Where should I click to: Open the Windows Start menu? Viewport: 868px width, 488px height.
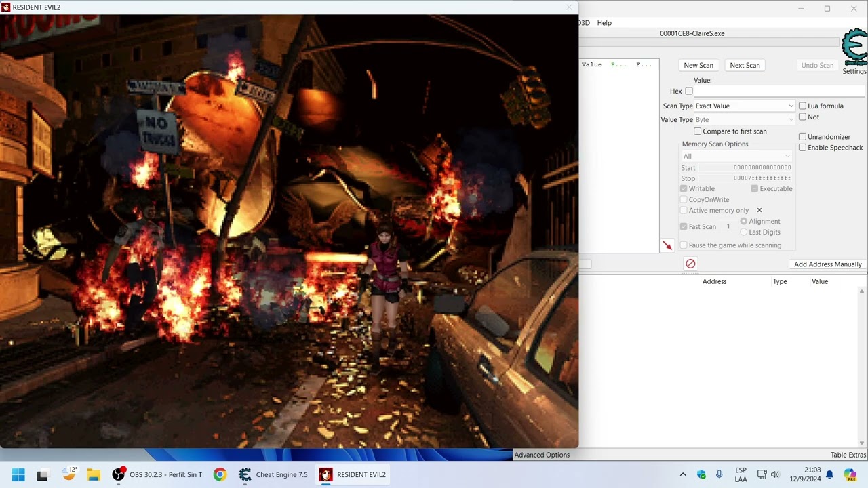[18, 474]
